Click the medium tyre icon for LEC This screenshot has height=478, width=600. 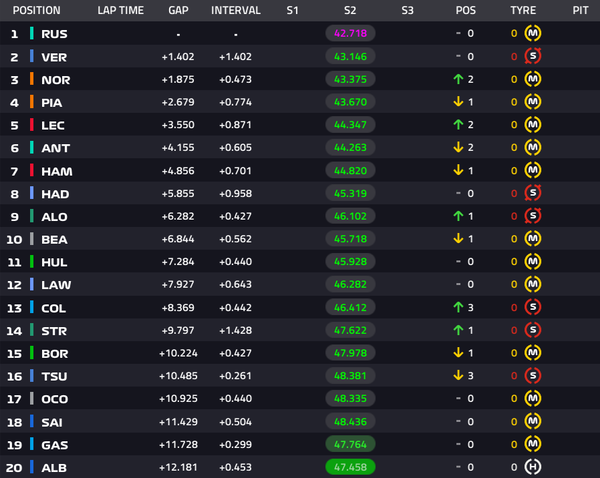(533, 125)
